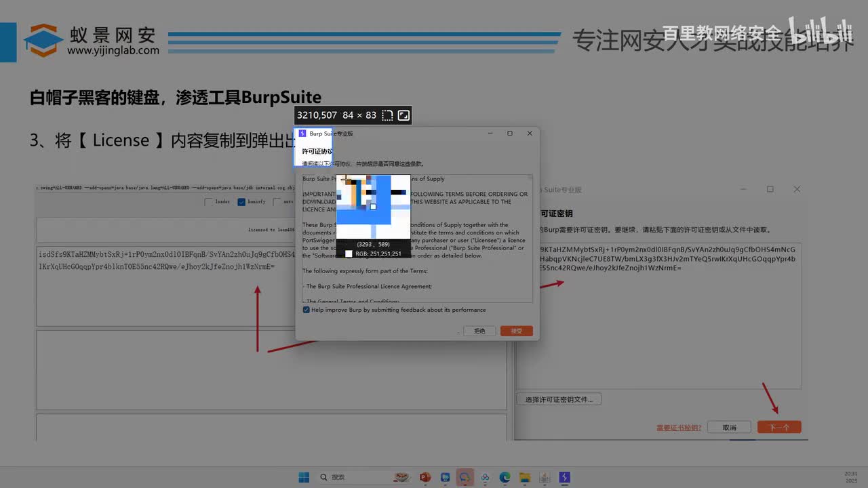
Task: Click the fullscreen capture icon in capture toolbar
Action: pos(403,115)
